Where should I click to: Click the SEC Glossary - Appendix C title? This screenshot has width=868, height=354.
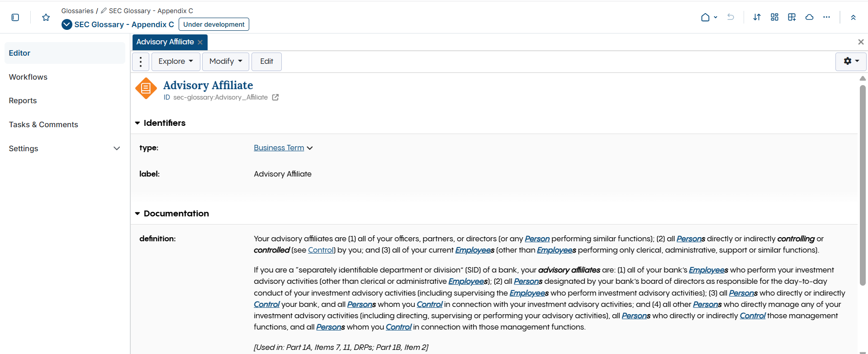pos(124,24)
